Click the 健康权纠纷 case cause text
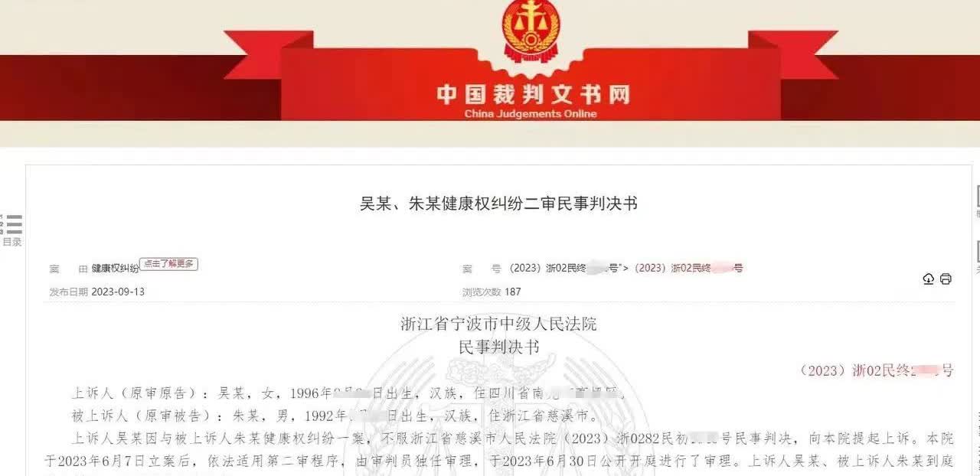The image size is (980, 476). click(115, 269)
